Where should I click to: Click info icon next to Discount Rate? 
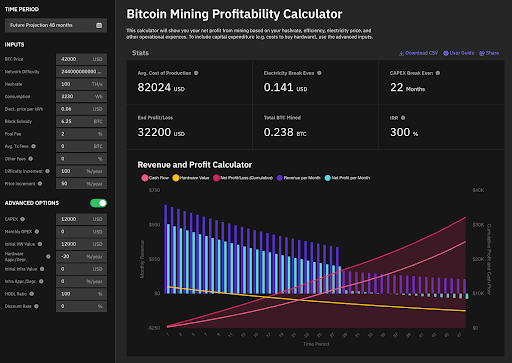(x=36, y=306)
